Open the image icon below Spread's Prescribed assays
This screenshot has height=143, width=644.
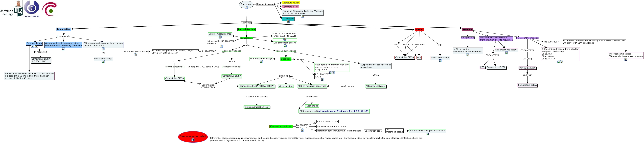[440, 61]
